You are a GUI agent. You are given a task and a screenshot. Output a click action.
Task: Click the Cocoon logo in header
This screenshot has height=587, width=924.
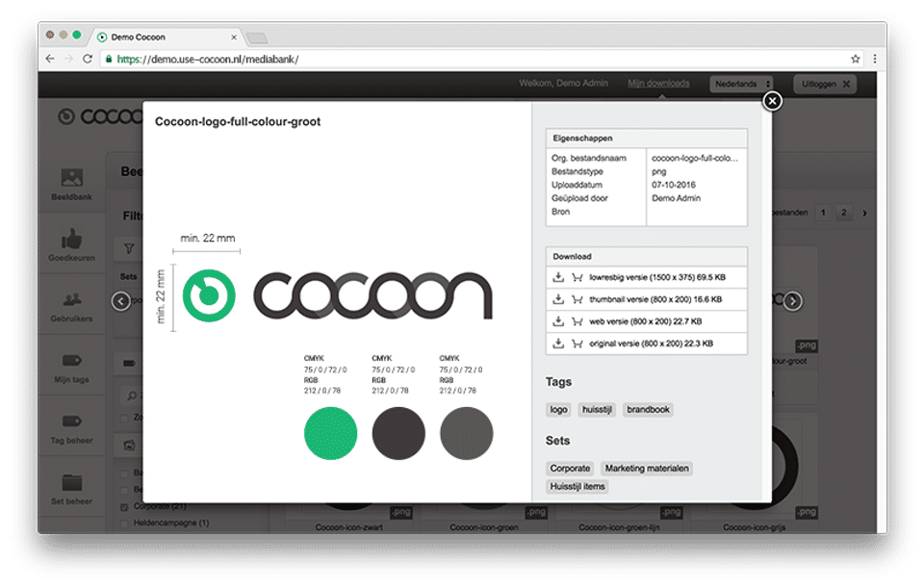100,116
